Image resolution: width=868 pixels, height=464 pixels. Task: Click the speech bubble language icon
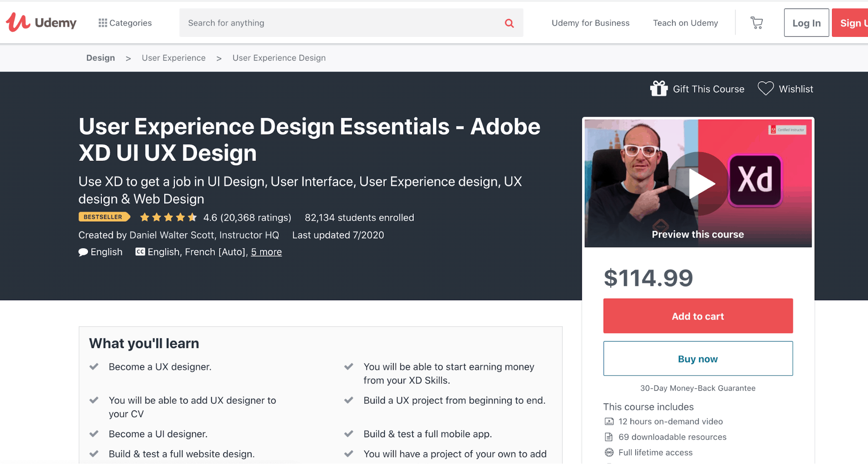(x=83, y=252)
